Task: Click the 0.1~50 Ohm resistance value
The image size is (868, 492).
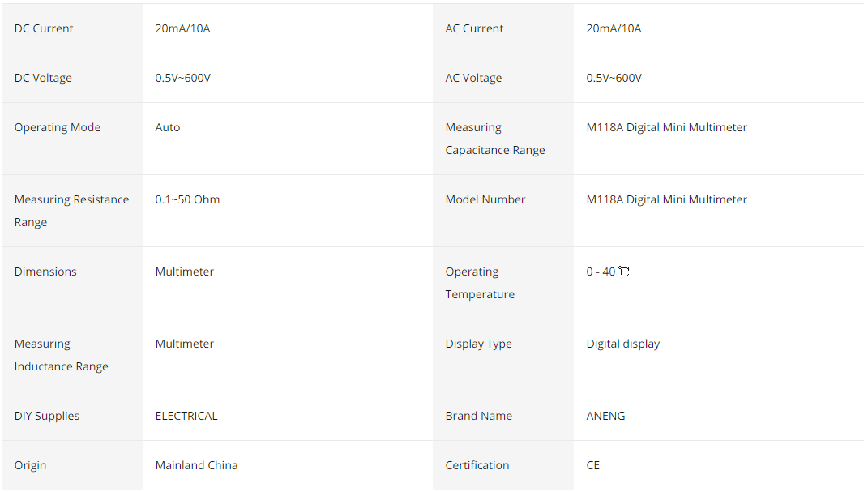Action: (187, 199)
